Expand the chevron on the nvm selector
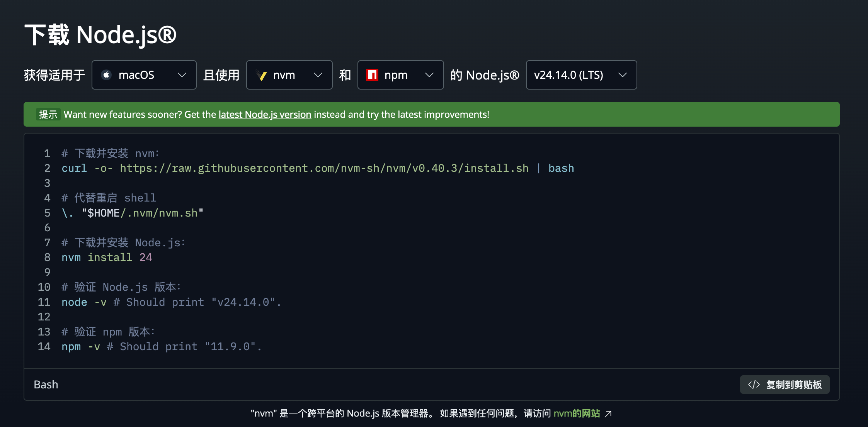This screenshot has width=868, height=427. click(x=318, y=75)
